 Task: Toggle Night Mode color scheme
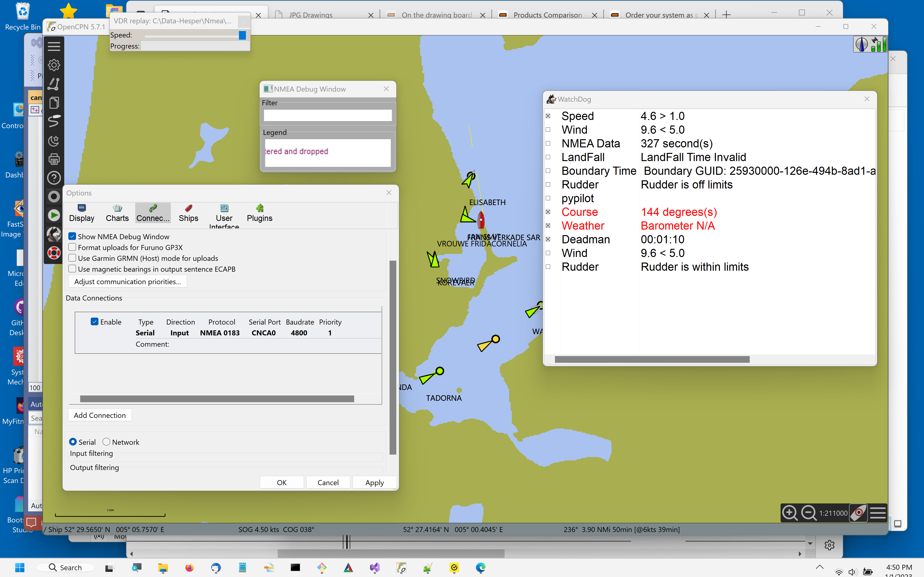pyautogui.click(x=54, y=140)
